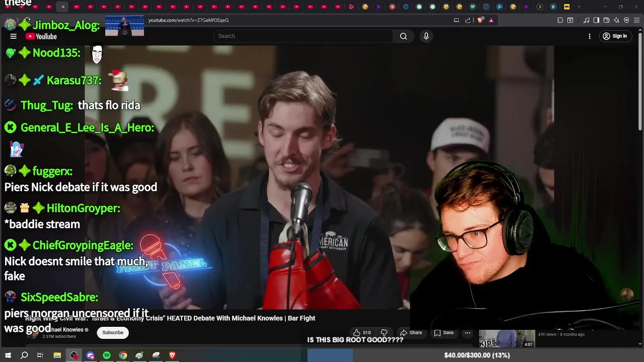This screenshot has width=644, height=362.
Task: Switch to the yellow IMDb-style tab
Action: [567, 7]
